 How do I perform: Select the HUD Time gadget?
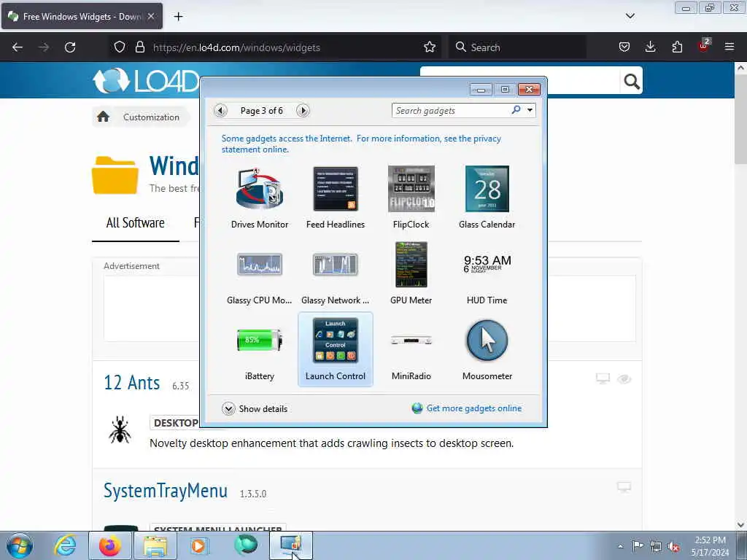tap(487, 273)
